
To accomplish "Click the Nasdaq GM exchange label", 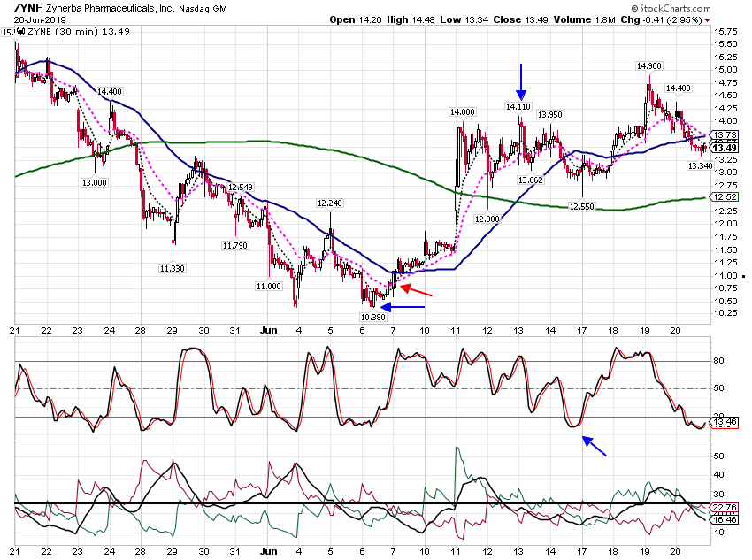I will 203,9.
